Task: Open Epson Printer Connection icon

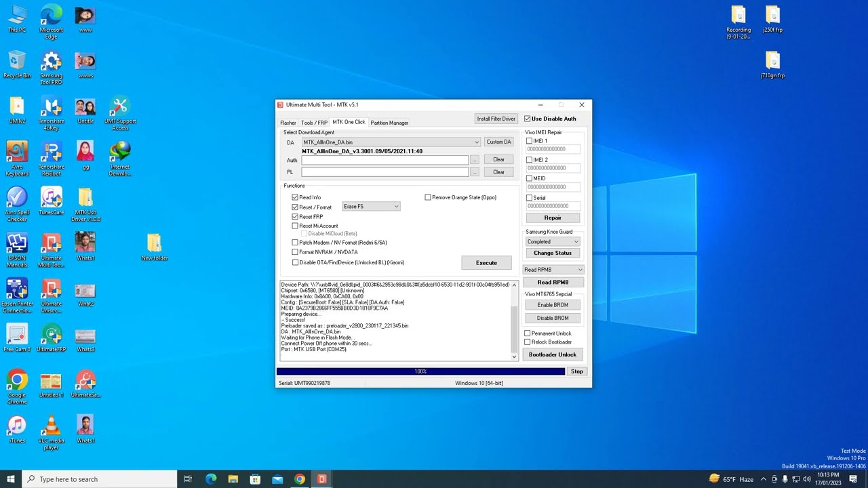Action: coord(17,296)
